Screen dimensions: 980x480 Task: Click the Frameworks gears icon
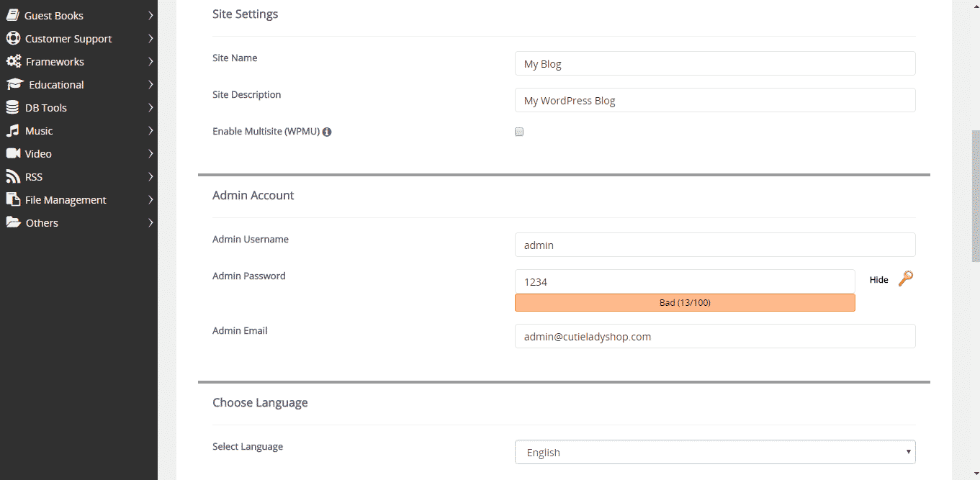tap(13, 61)
